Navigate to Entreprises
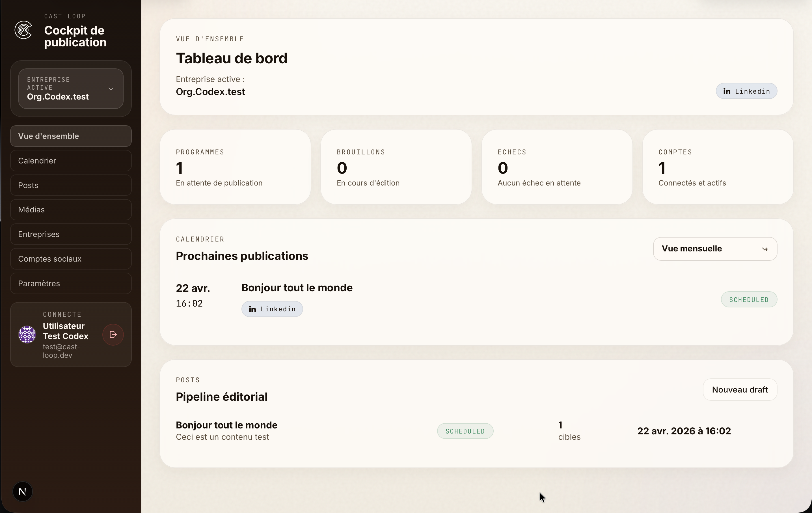Screen dimensions: 812x513 [x=71, y=234]
